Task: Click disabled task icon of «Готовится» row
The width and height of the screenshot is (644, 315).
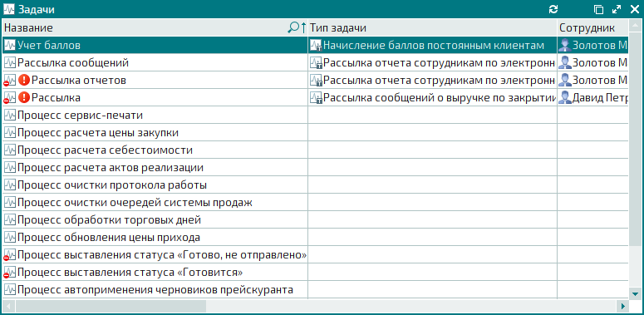Action: pyautogui.click(x=9, y=273)
